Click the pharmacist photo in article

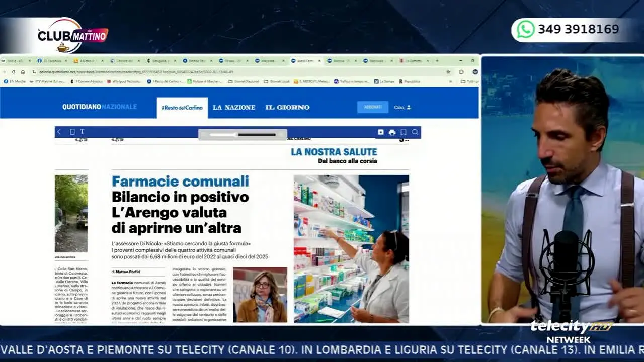pyautogui.click(x=351, y=249)
